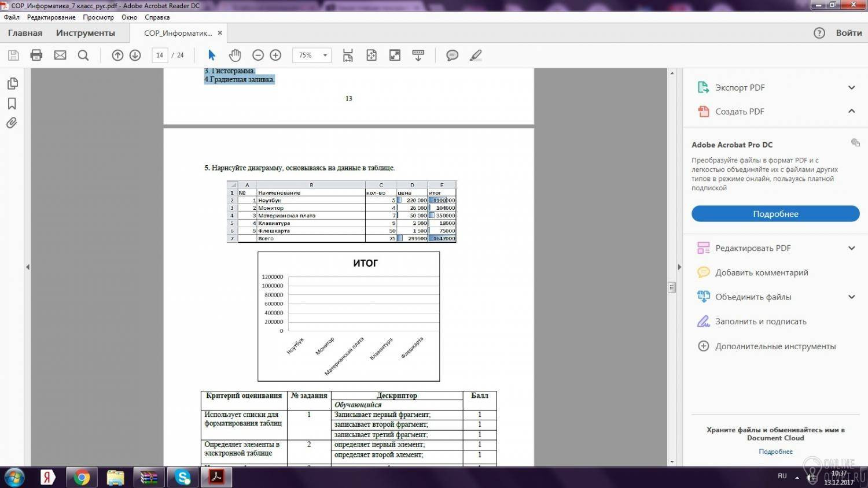Expand the Экспорт PDF section
The height and width of the screenshot is (488, 868).
(x=851, y=87)
